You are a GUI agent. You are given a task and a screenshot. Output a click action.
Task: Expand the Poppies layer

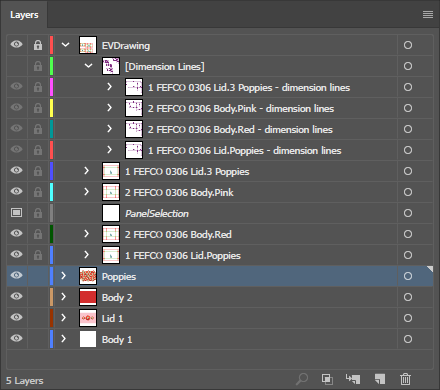point(63,276)
